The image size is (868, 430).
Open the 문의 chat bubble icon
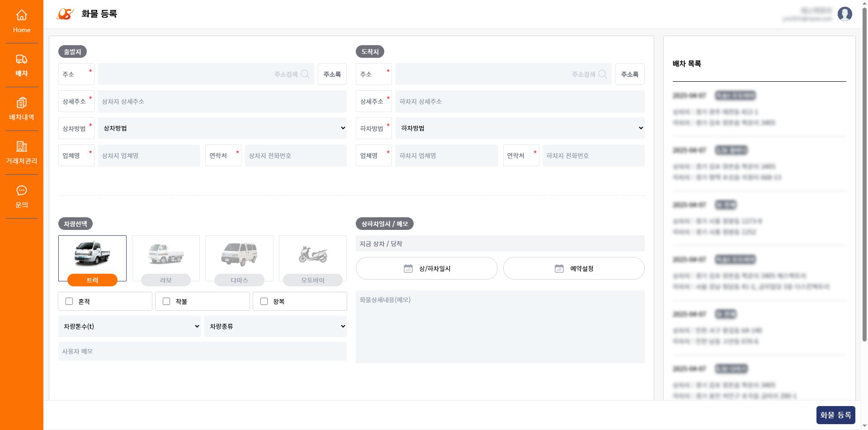coord(21,191)
